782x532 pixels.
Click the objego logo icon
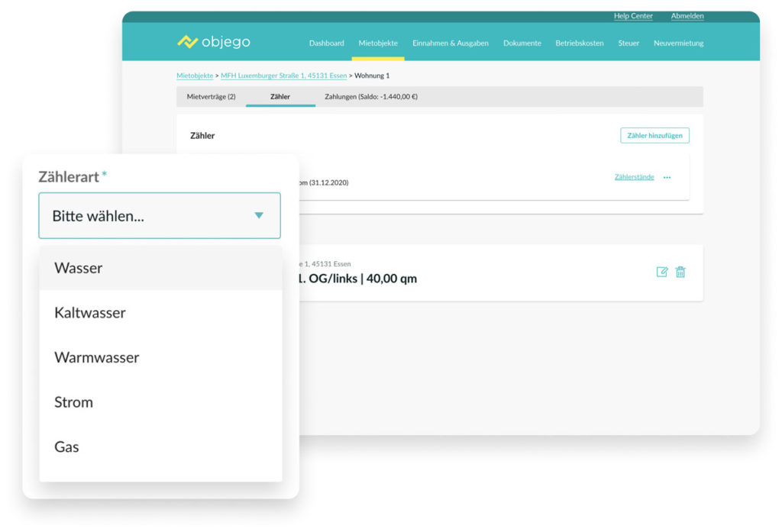point(187,42)
